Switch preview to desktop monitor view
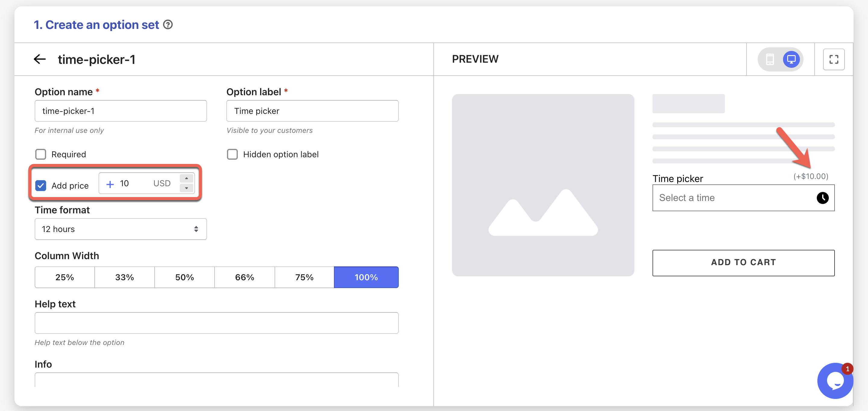Image resolution: width=868 pixels, height=411 pixels. (791, 59)
